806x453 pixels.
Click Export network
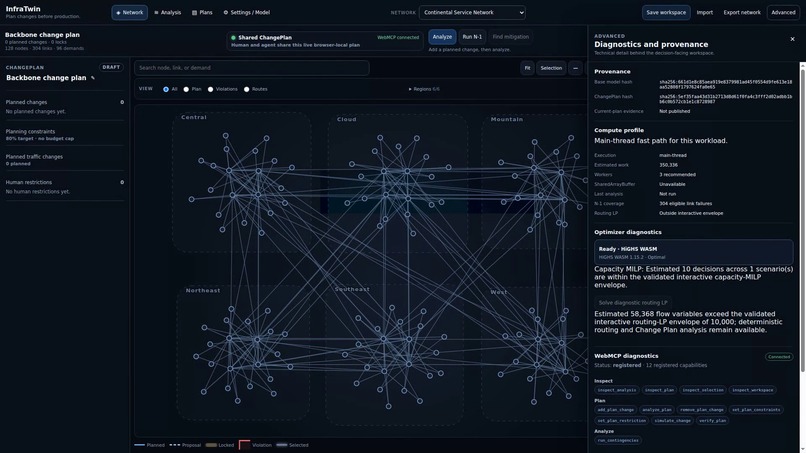[742, 12]
